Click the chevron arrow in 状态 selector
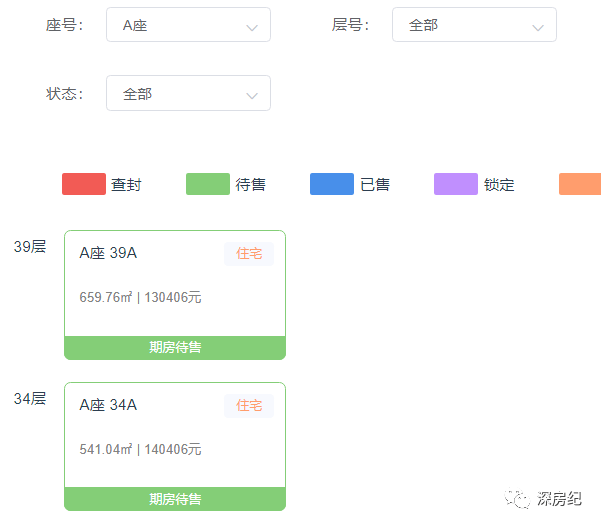 click(252, 95)
